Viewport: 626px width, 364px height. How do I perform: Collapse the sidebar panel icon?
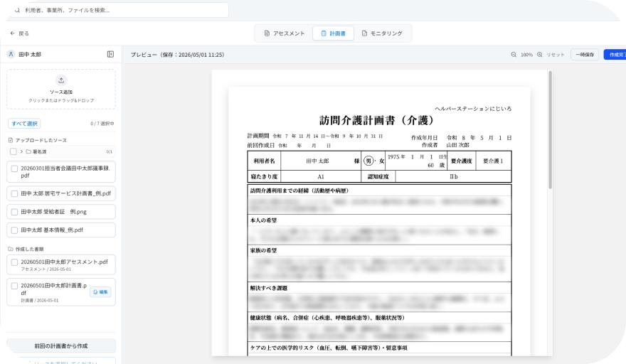(x=110, y=54)
